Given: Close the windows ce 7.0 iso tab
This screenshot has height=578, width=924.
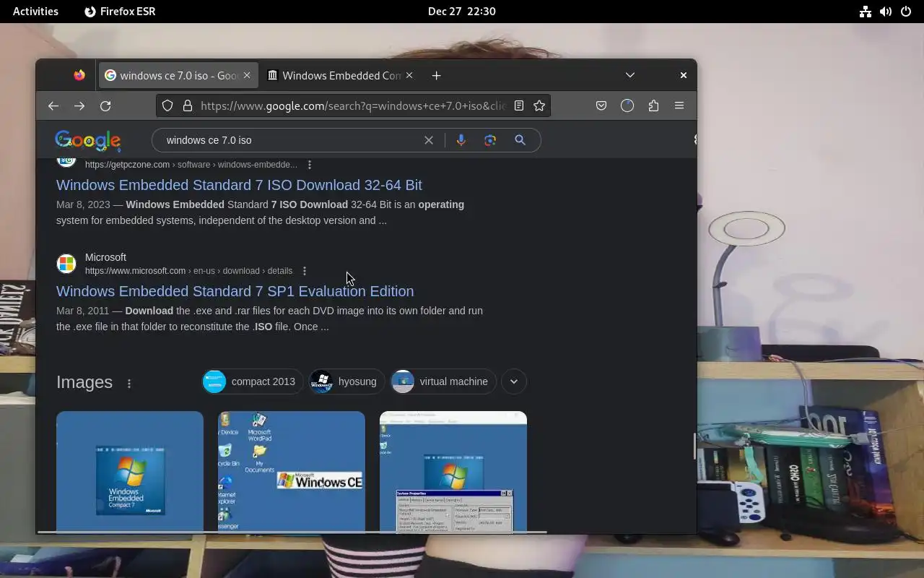Looking at the screenshot, I should pos(247,75).
